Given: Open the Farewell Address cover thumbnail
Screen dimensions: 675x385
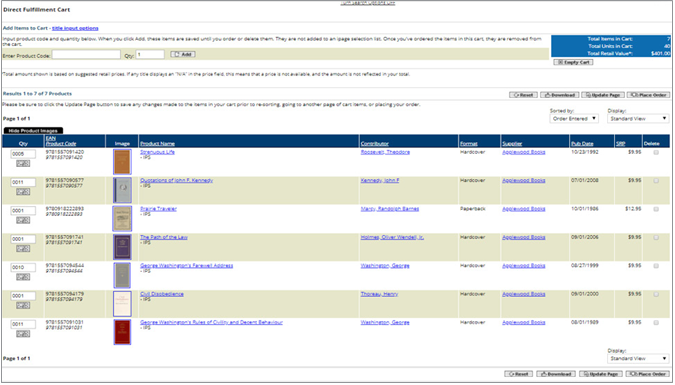Looking at the screenshot, I should click(122, 276).
